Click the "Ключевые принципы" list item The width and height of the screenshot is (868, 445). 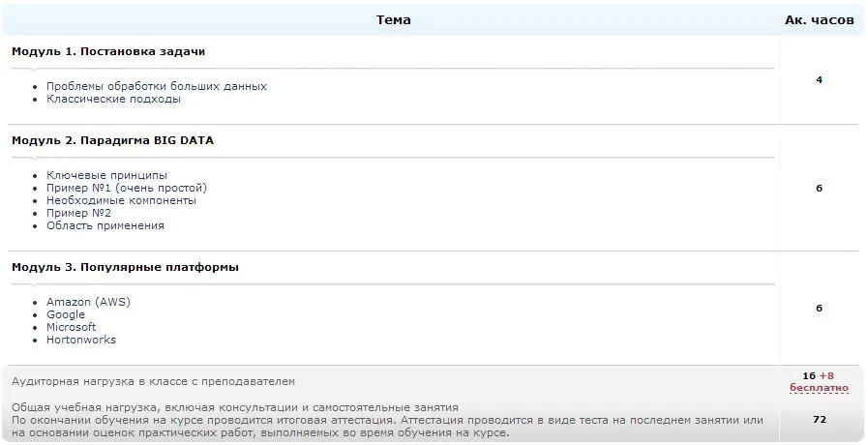(106, 175)
